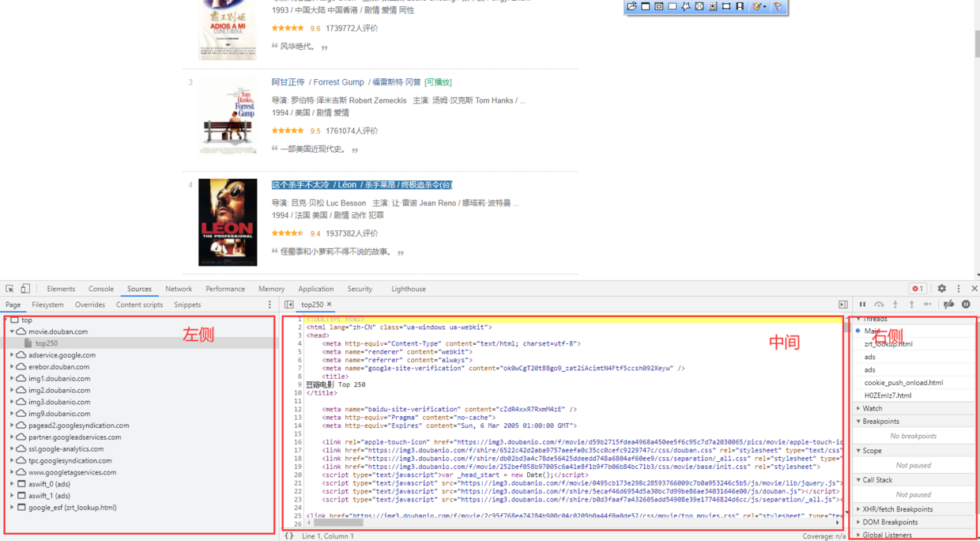Image resolution: width=980 pixels, height=541 pixels.
Task: Select the cookie_push_onload.html thread
Action: (903, 383)
